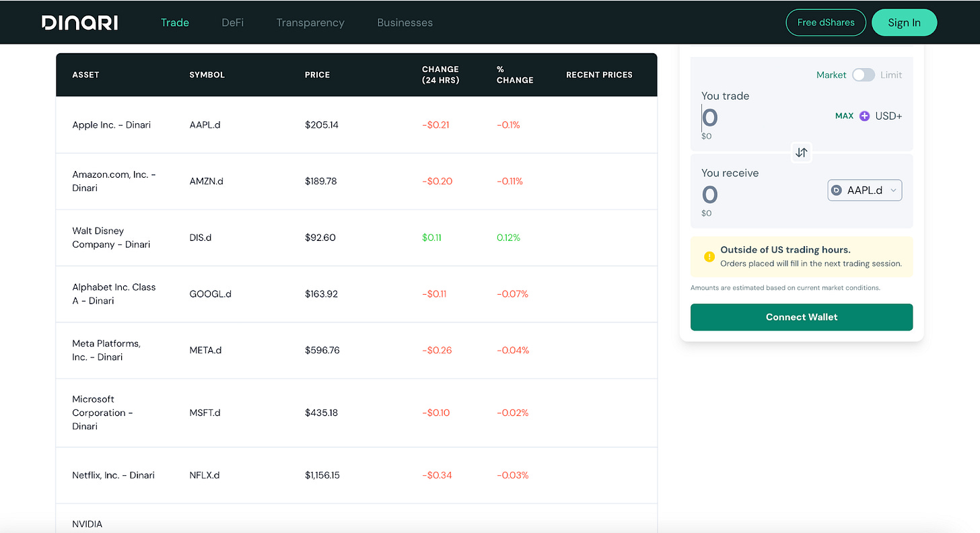Click the AAPL.d symbol in the table
Image resolution: width=980 pixels, height=533 pixels.
[x=205, y=125]
